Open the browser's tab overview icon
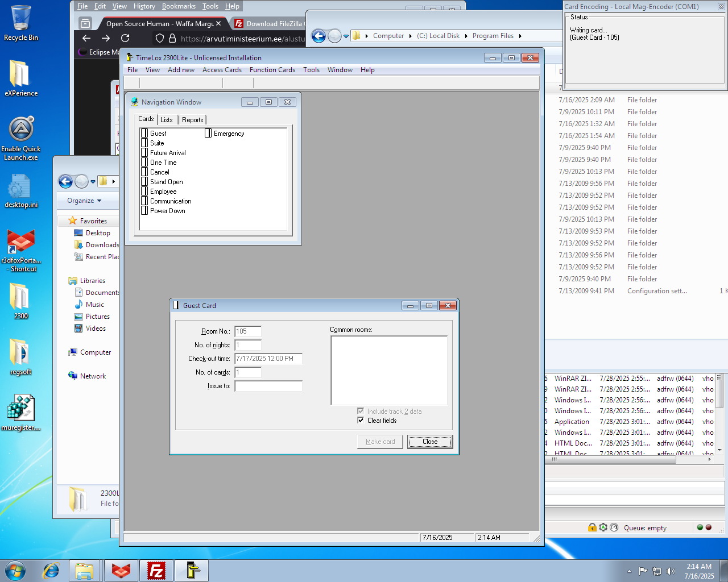Image resolution: width=728 pixels, height=582 pixels. point(85,23)
